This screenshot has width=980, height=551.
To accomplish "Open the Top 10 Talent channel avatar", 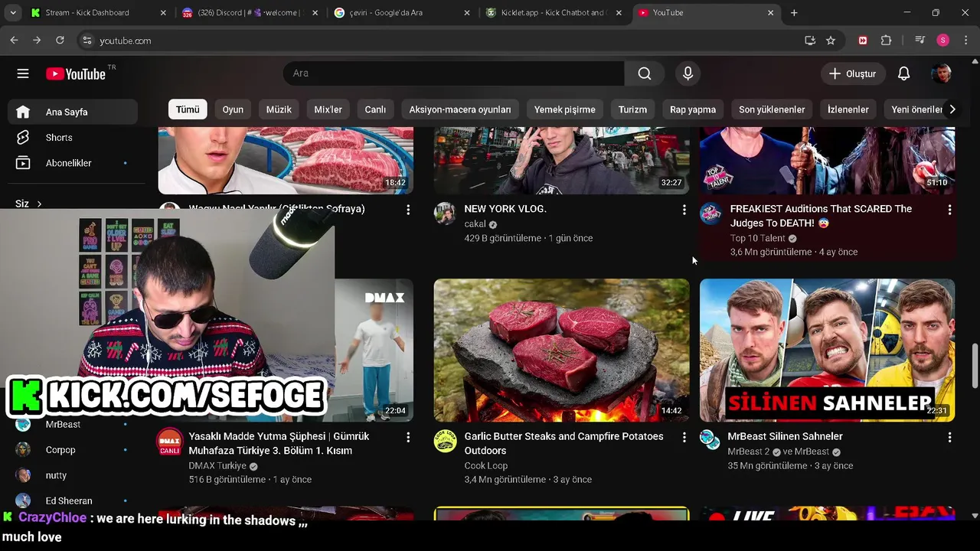I will coord(710,214).
